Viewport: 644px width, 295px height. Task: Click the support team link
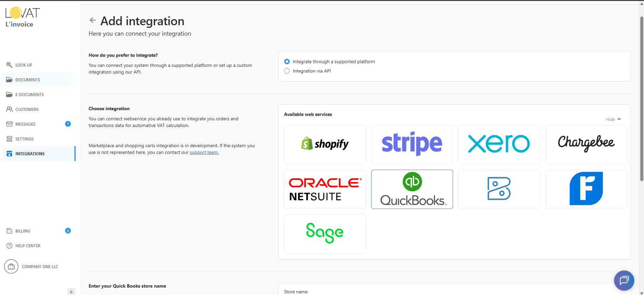tap(204, 152)
